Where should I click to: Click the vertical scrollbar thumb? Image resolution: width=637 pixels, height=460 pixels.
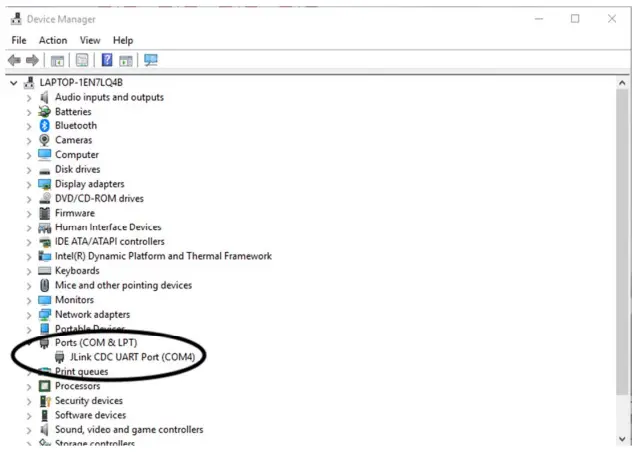(622, 242)
